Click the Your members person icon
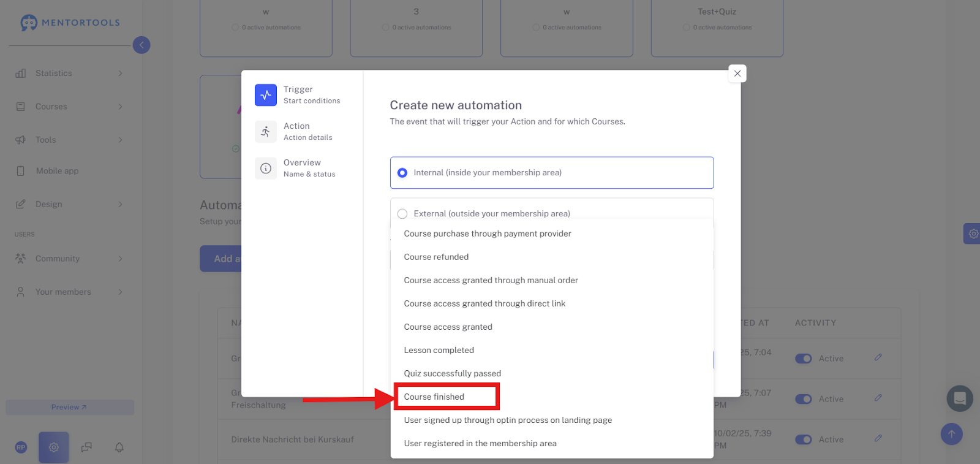 (x=21, y=292)
